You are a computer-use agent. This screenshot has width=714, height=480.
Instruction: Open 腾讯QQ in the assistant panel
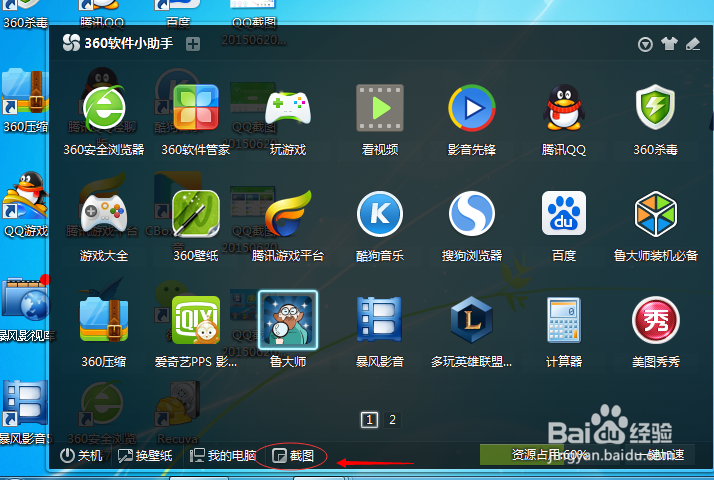point(564,108)
